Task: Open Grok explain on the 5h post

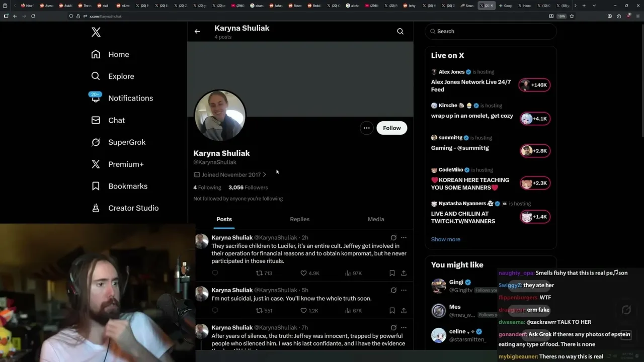Action: [393, 290]
